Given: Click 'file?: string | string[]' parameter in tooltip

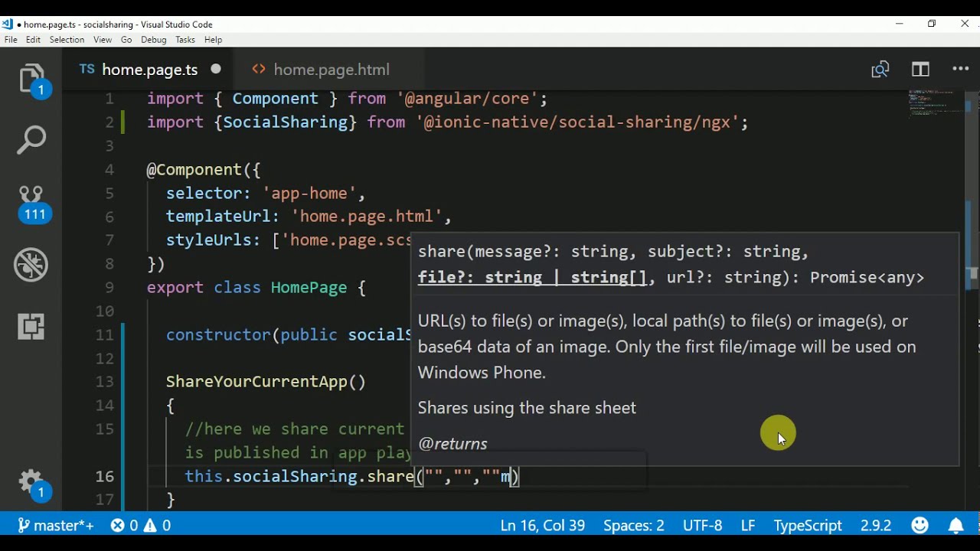Looking at the screenshot, I should point(532,278).
